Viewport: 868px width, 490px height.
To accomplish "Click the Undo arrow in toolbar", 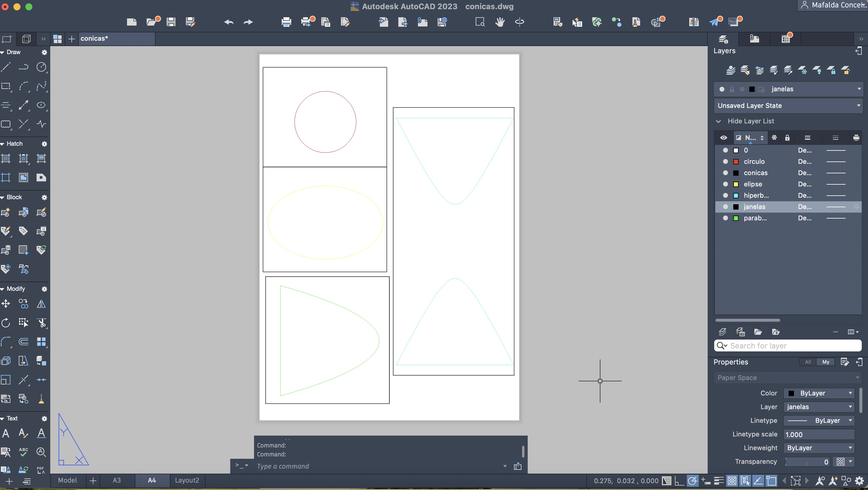I will click(x=229, y=22).
